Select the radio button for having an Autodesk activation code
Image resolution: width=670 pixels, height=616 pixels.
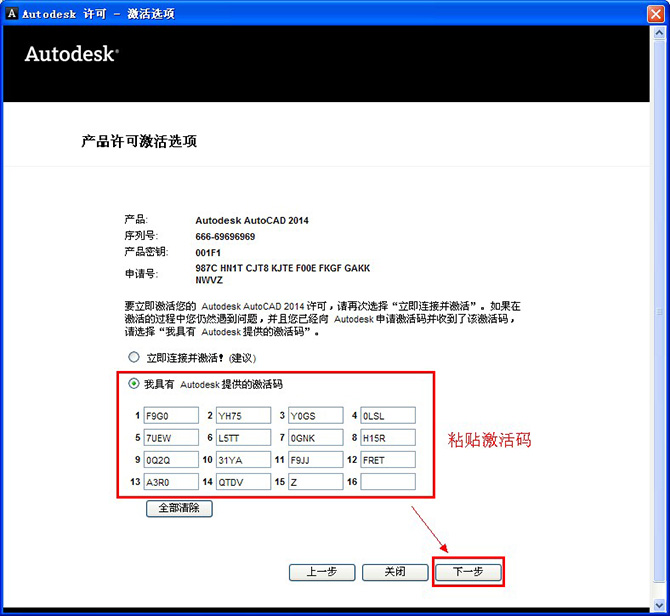(x=134, y=384)
